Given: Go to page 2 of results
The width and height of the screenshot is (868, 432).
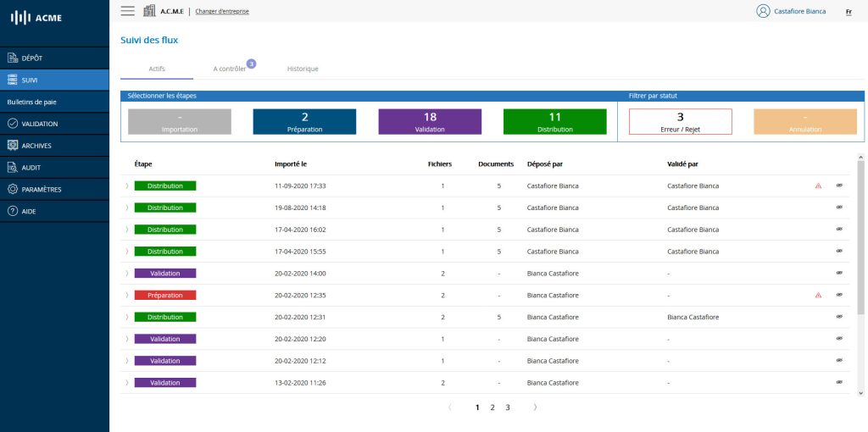Looking at the screenshot, I should [x=492, y=407].
